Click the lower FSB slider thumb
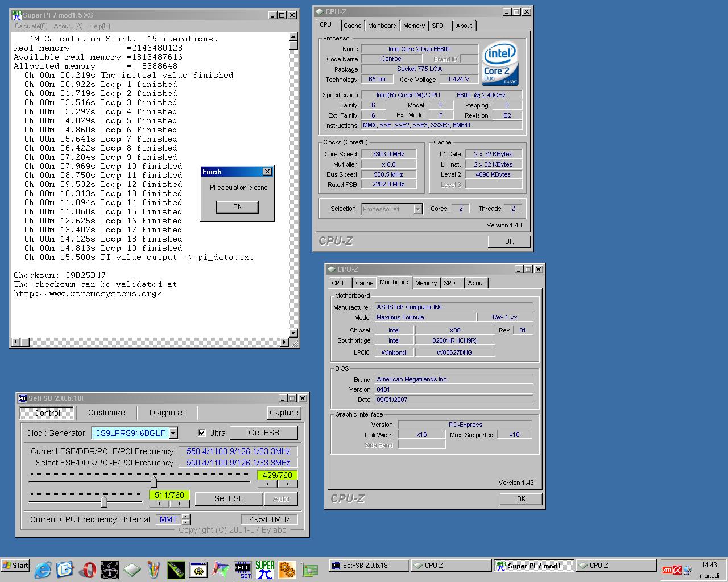Viewport: 728px width, 582px height. [104, 501]
